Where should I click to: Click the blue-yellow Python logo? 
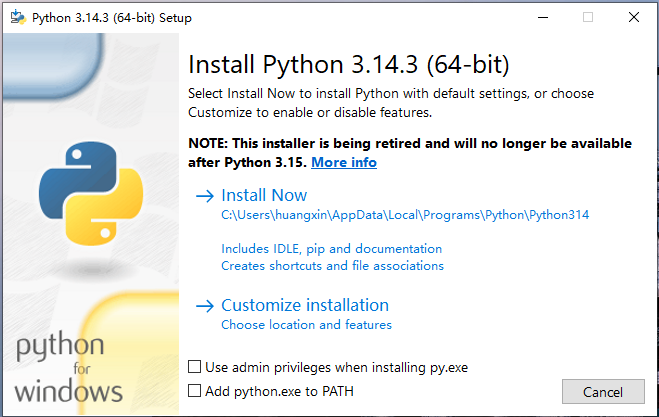coord(88,195)
